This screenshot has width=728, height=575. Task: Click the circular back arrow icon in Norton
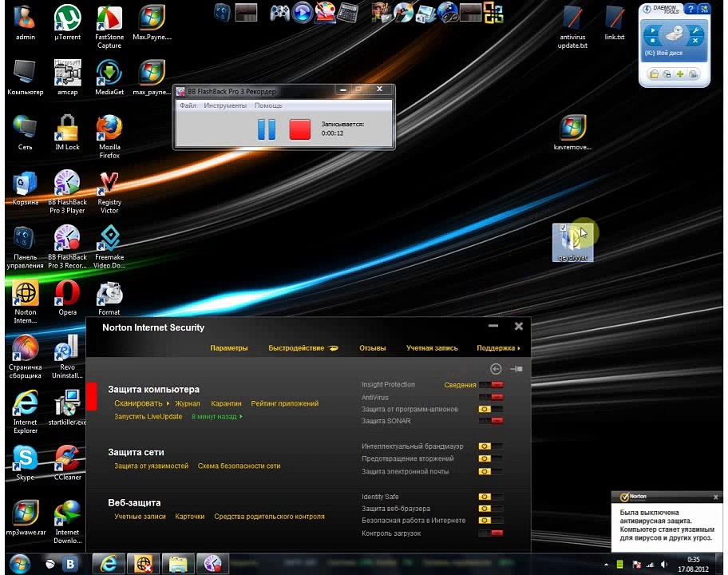click(496, 369)
